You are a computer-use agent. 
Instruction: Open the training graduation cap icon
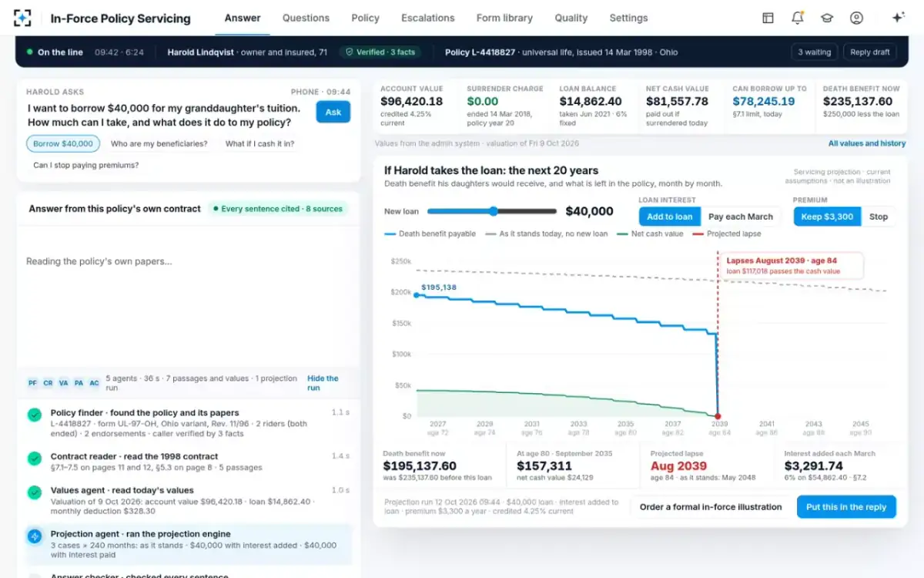(x=827, y=18)
